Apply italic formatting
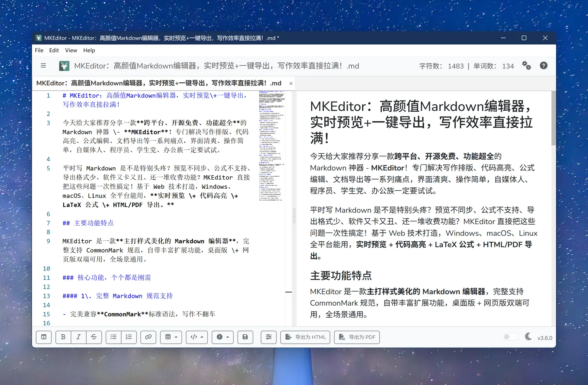 tap(78, 337)
